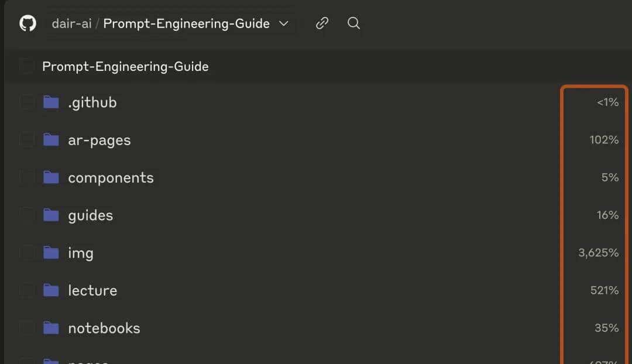This screenshot has height=364, width=632.
Task: Click the ar-pages folder icon
Action: [x=51, y=140]
